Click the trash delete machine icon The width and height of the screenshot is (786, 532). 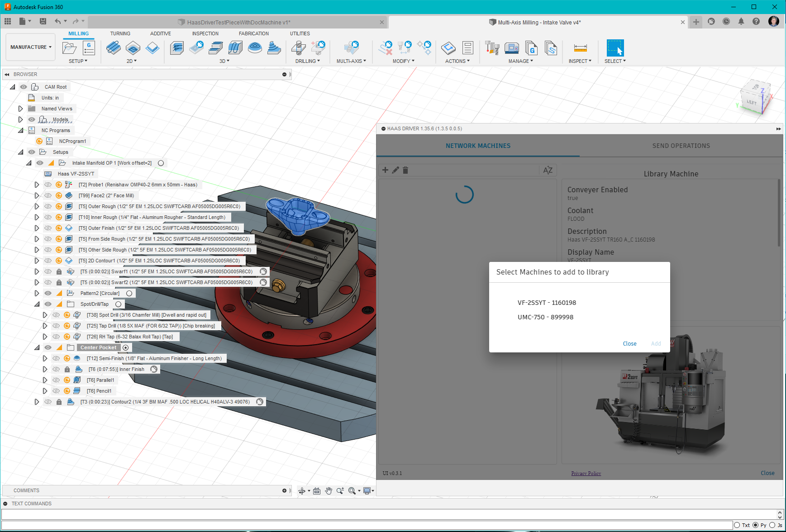click(405, 170)
